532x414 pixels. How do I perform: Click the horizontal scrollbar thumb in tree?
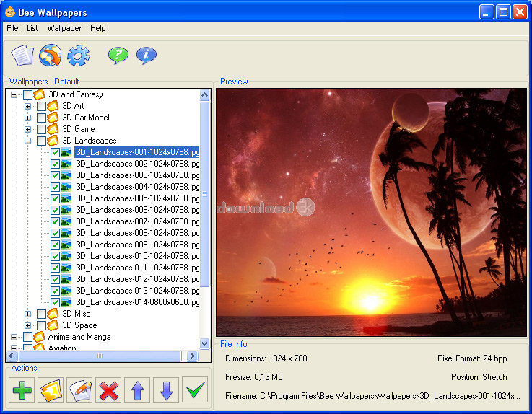(100, 356)
